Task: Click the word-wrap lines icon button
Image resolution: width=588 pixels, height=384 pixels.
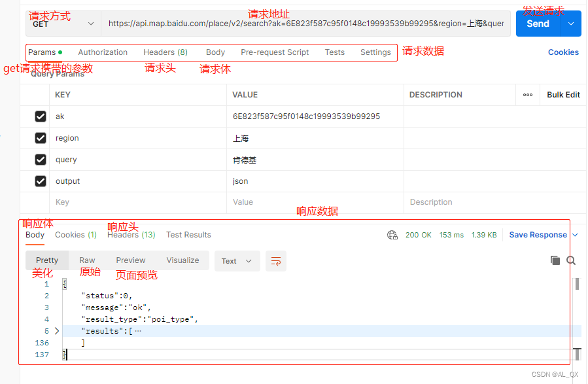Action: point(276,261)
